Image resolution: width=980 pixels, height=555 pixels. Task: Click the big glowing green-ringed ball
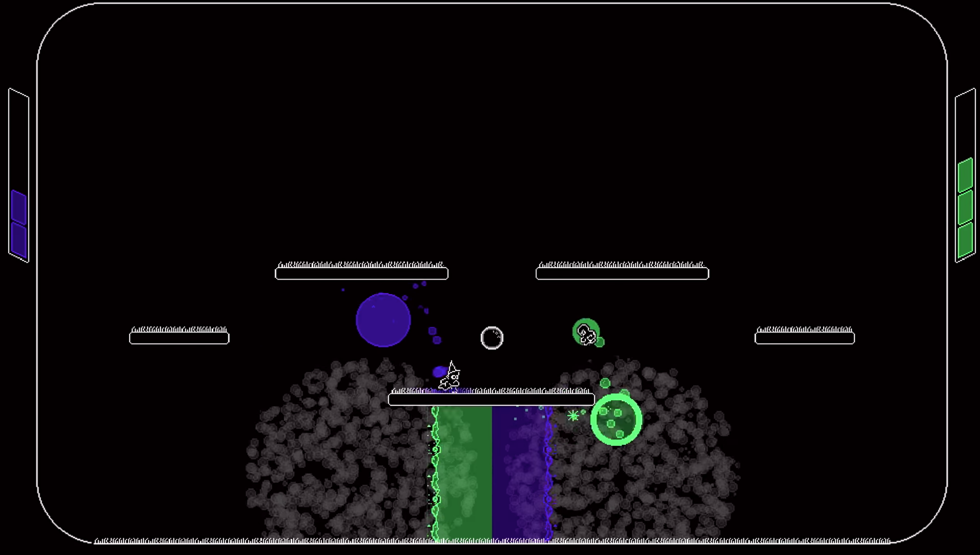tap(616, 419)
